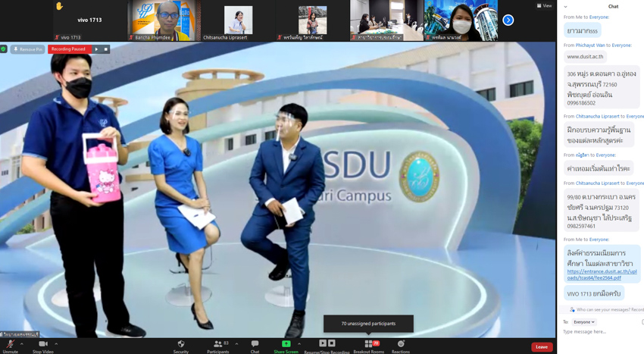Click the Remove Pin button
644x354 pixels.
[x=27, y=49]
